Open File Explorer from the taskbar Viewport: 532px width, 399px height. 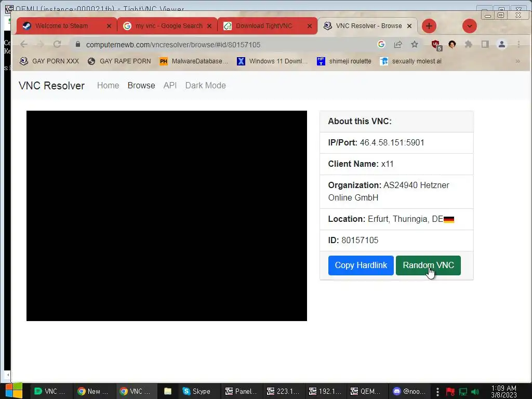tap(168, 391)
